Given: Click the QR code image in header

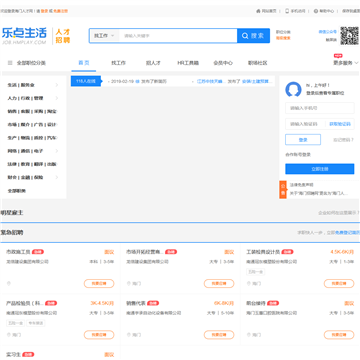Looking at the screenshot, I should click(349, 35).
